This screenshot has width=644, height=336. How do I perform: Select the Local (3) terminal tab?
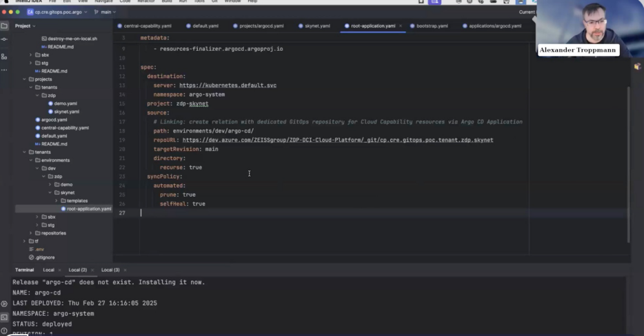tap(110, 270)
